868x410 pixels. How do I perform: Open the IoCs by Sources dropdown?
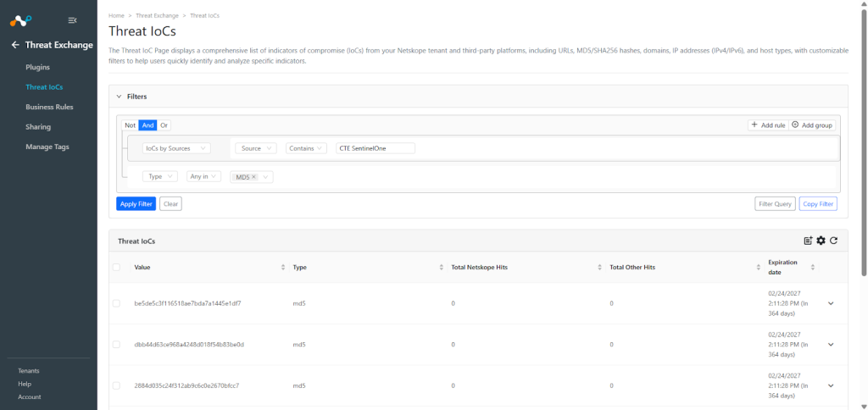(x=176, y=148)
